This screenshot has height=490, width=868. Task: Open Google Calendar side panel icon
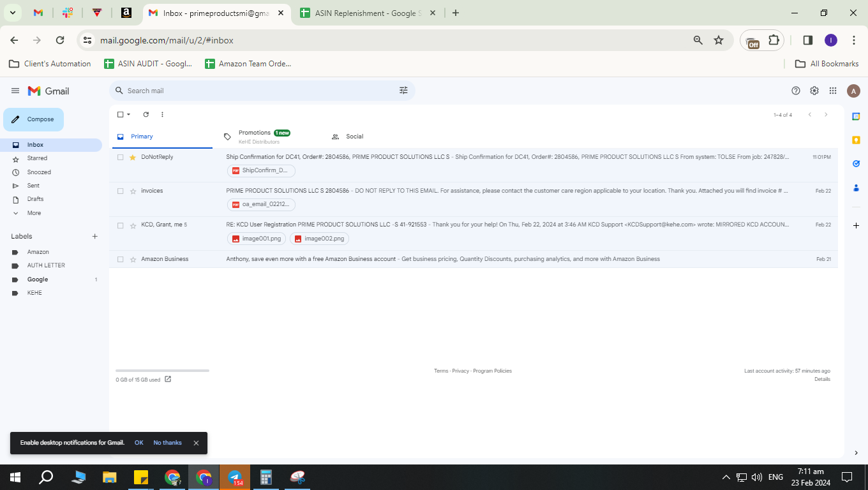tap(856, 116)
